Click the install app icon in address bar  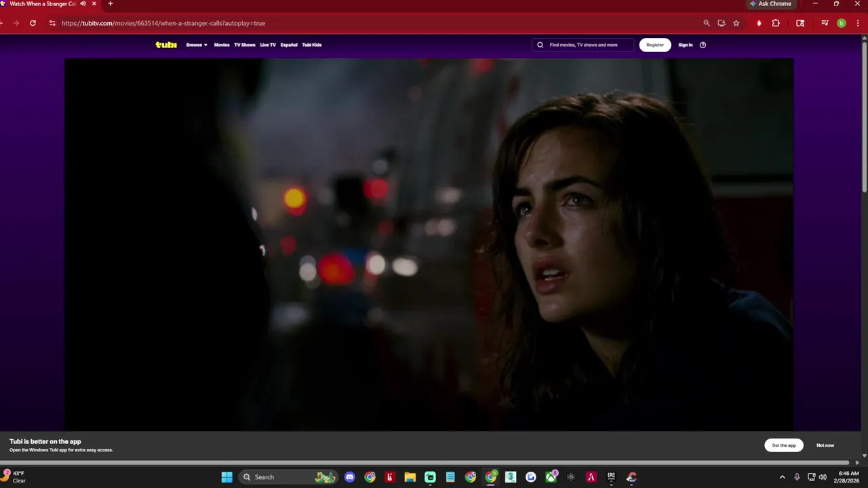click(x=722, y=23)
